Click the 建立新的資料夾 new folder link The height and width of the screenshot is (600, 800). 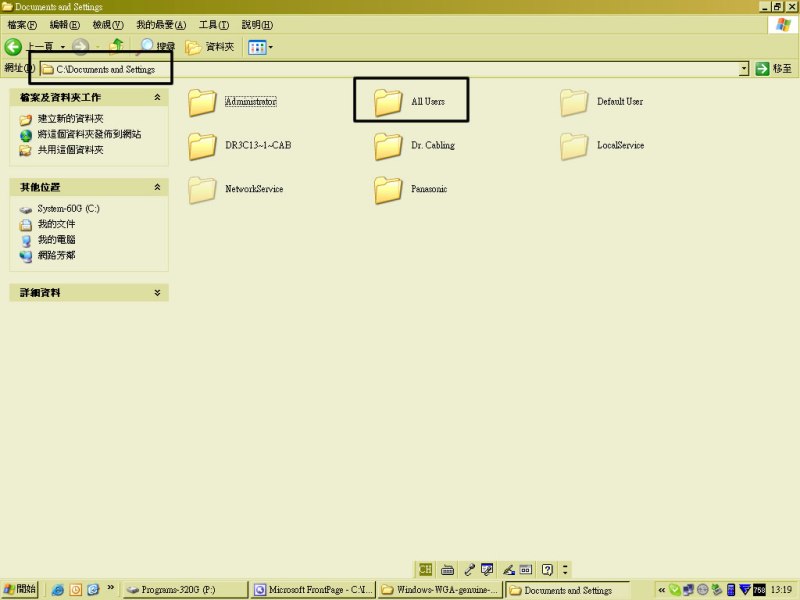coord(70,119)
